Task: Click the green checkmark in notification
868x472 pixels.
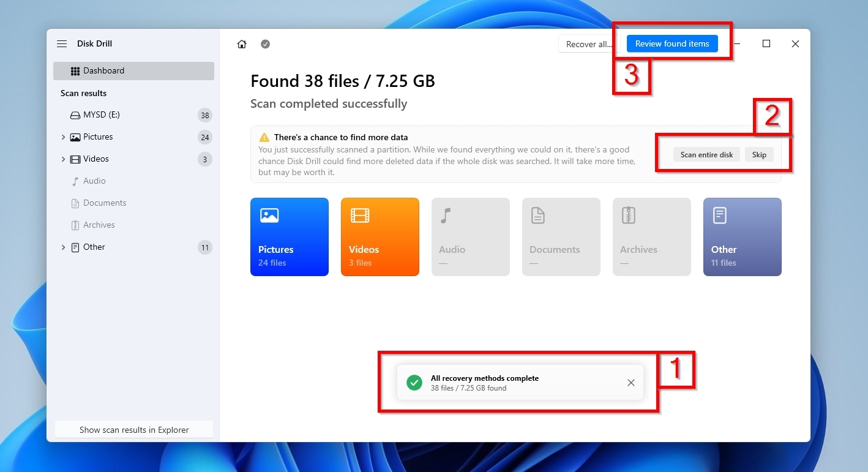Action: pyautogui.click(x=414, y=383)
